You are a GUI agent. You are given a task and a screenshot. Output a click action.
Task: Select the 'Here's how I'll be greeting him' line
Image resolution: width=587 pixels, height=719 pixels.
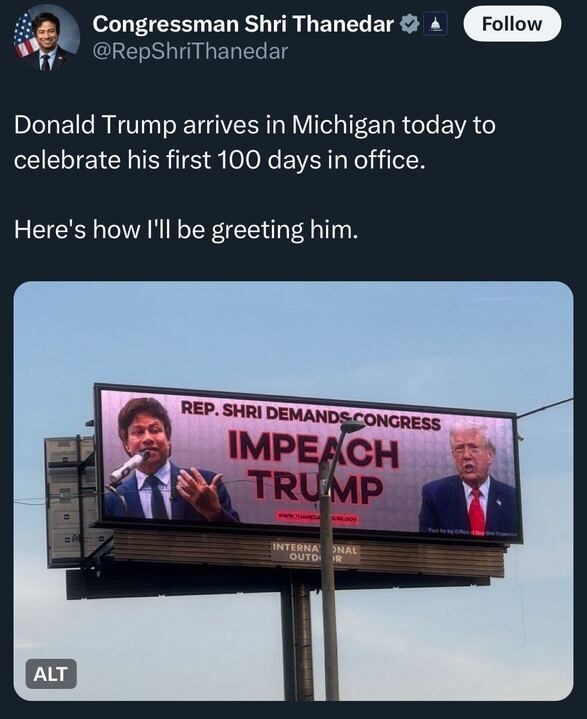pos(186,229)
